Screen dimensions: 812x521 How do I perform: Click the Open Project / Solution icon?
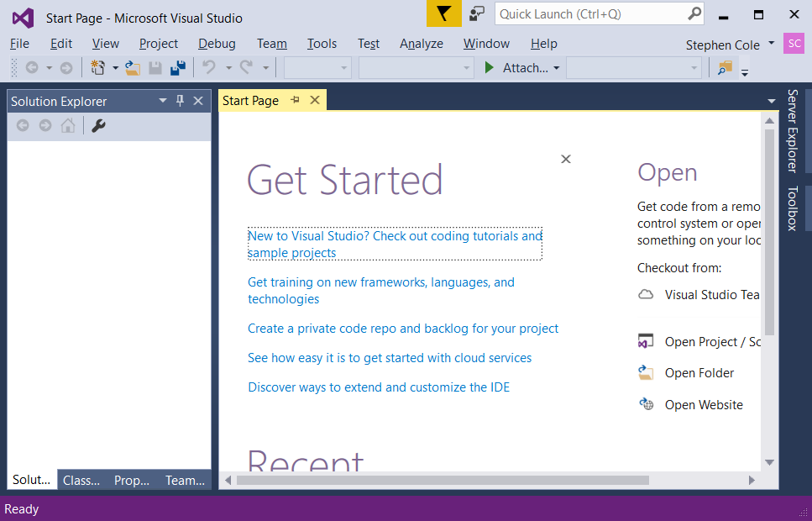[646, 342]
